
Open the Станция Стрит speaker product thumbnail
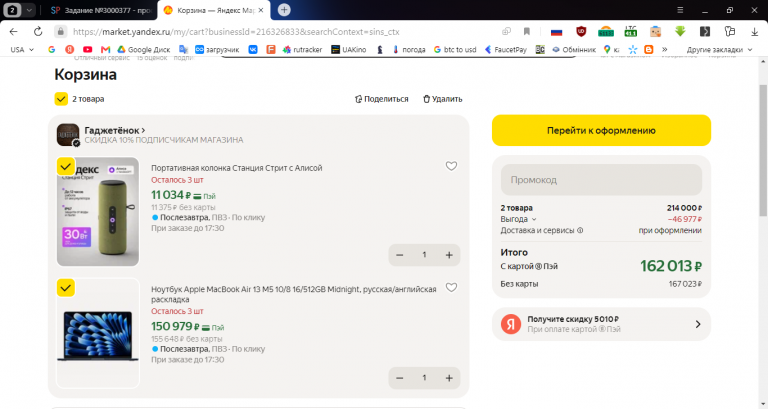98,212
